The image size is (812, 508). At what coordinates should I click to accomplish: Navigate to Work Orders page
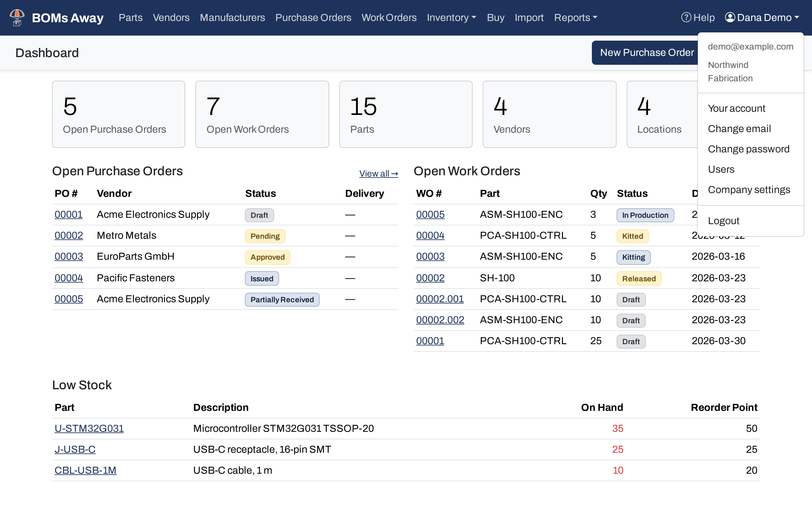coord(389,17)
